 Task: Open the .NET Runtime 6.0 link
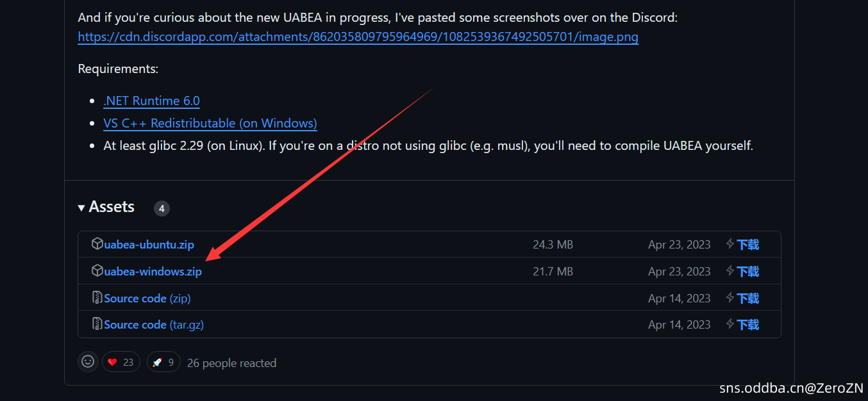pos(151,101)
